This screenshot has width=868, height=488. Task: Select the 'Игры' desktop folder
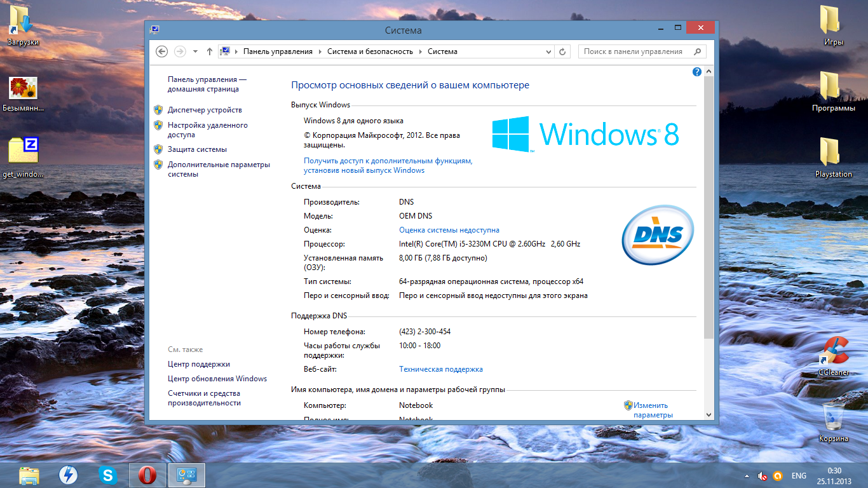pyautogui.click(x=833, y=25)
